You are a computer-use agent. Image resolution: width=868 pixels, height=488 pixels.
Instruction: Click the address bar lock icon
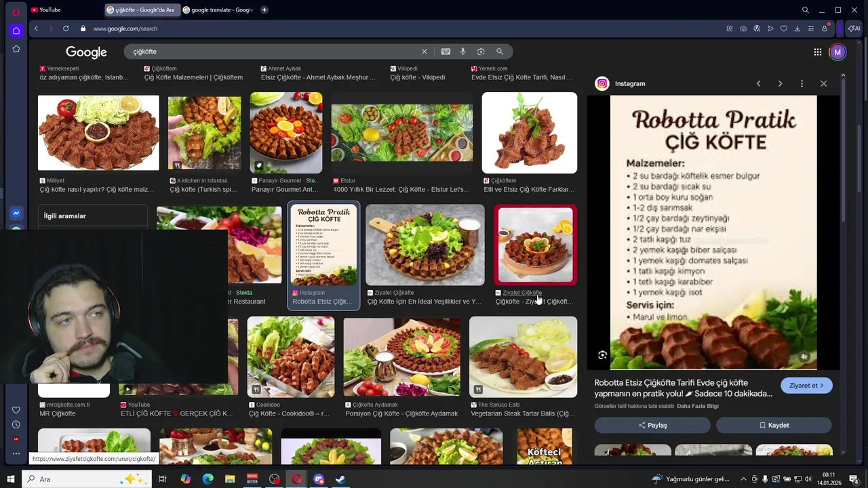coord(83,28)
